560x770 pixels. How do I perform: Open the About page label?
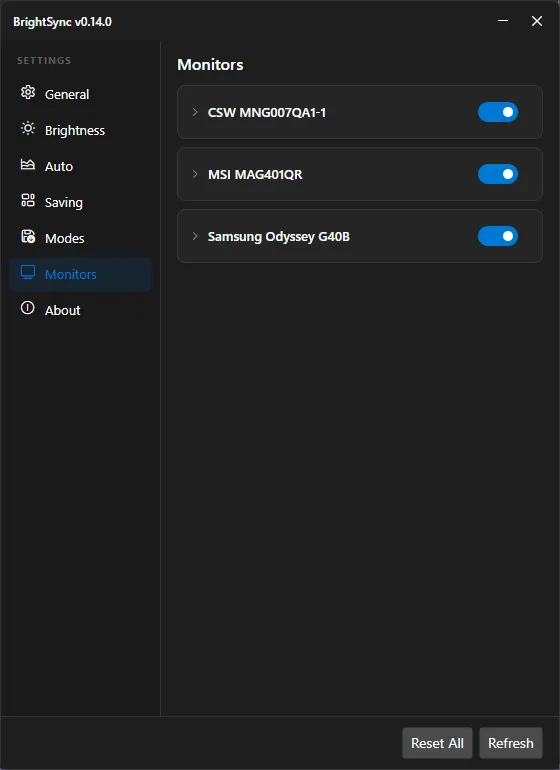coord(62,310)
